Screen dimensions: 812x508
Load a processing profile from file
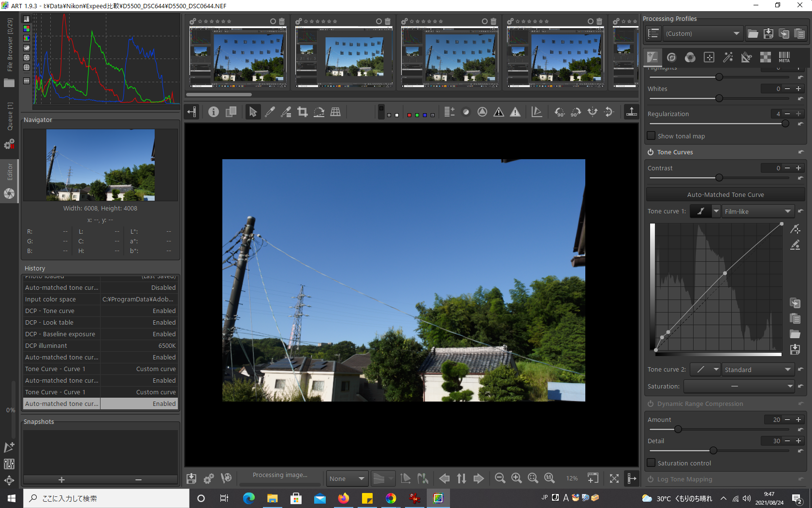753,33
